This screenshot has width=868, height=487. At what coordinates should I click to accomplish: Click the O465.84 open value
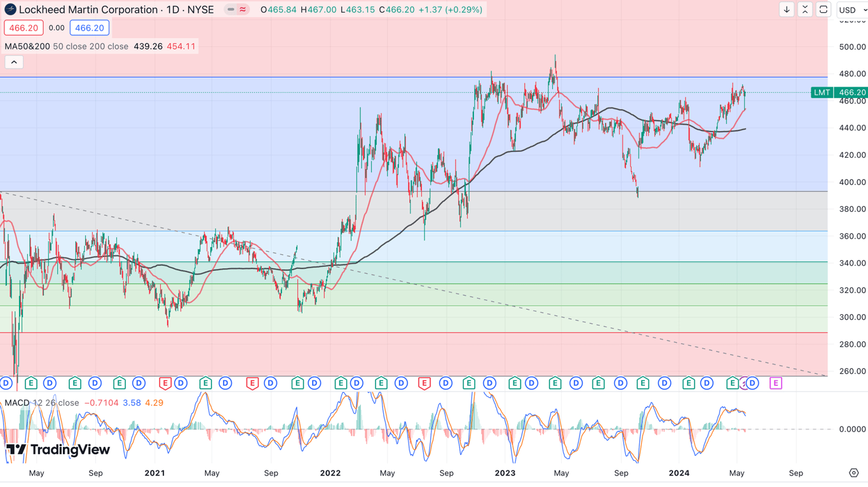(x=278, y=10)
